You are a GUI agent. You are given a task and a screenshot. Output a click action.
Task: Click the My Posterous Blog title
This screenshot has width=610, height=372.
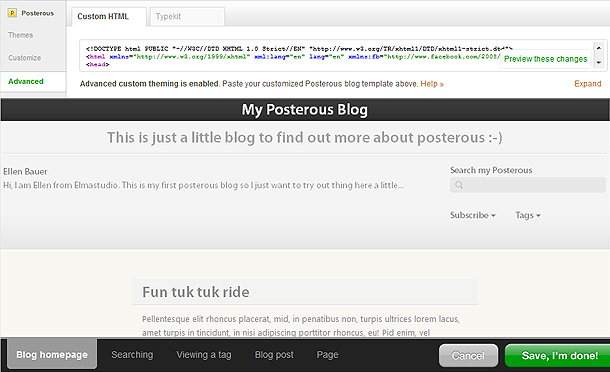(305, 110)
